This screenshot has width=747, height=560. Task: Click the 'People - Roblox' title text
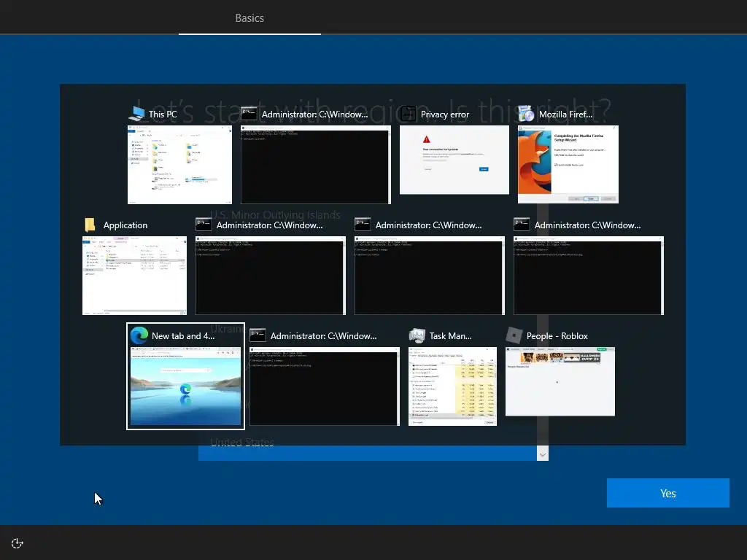557,336
